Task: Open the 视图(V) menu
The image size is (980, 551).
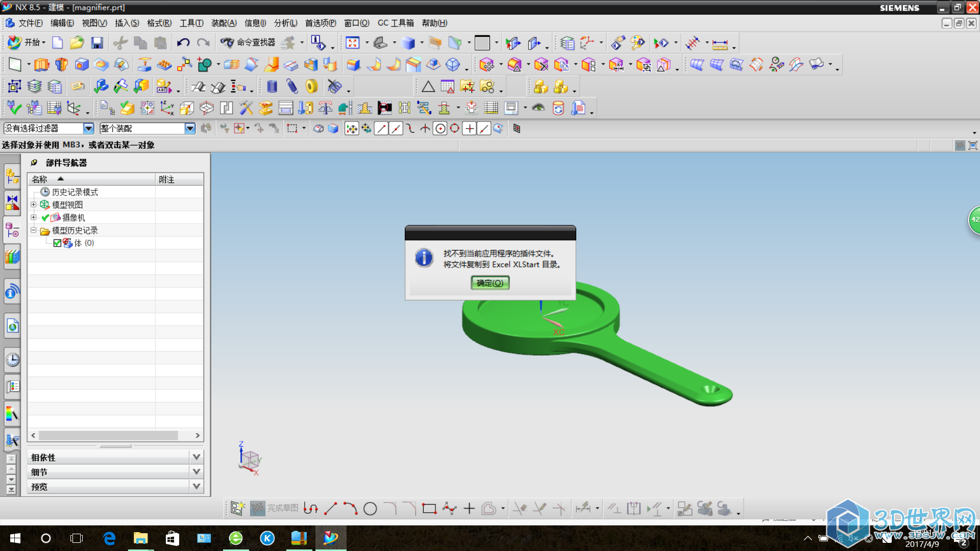Action: click(94, 23)
